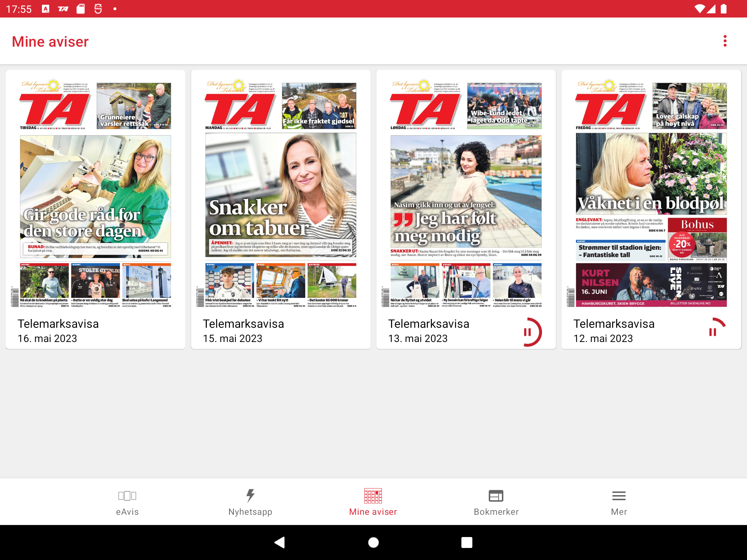Tap the Telemarksavisa 15. mai 2023 title
The width and height of the screenshot is (747, 560).
tap(243, 324)
